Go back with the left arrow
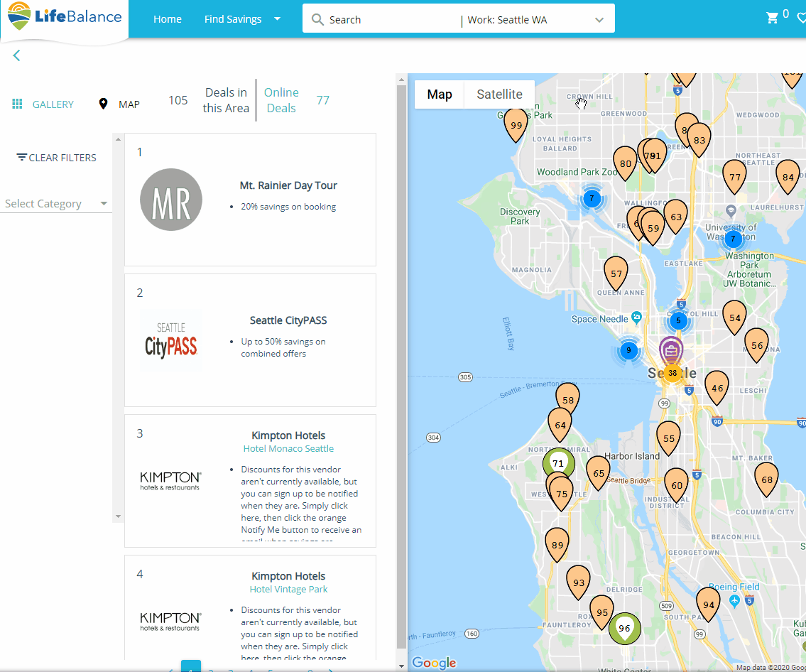The image size is (806, 672). point(16,55)
